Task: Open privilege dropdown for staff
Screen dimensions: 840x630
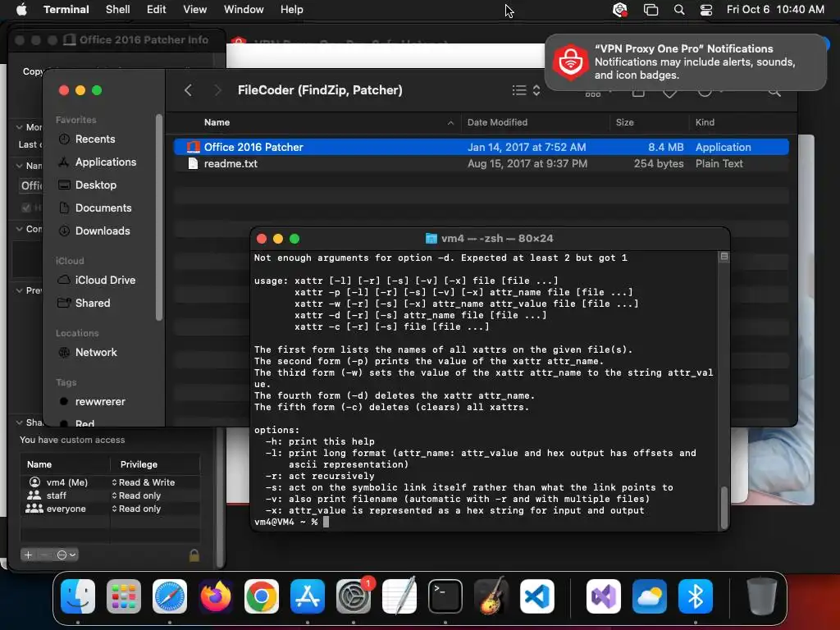Action: [x=136, y=495]
